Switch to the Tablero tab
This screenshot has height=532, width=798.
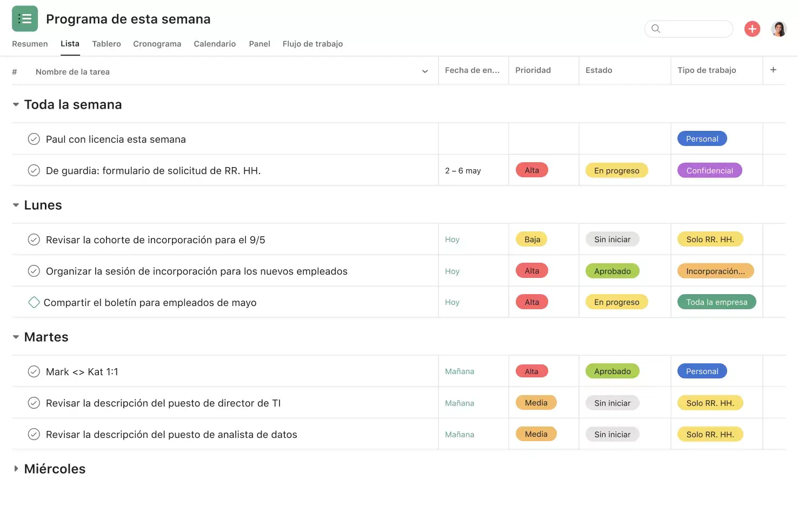(x=106, y=44)
